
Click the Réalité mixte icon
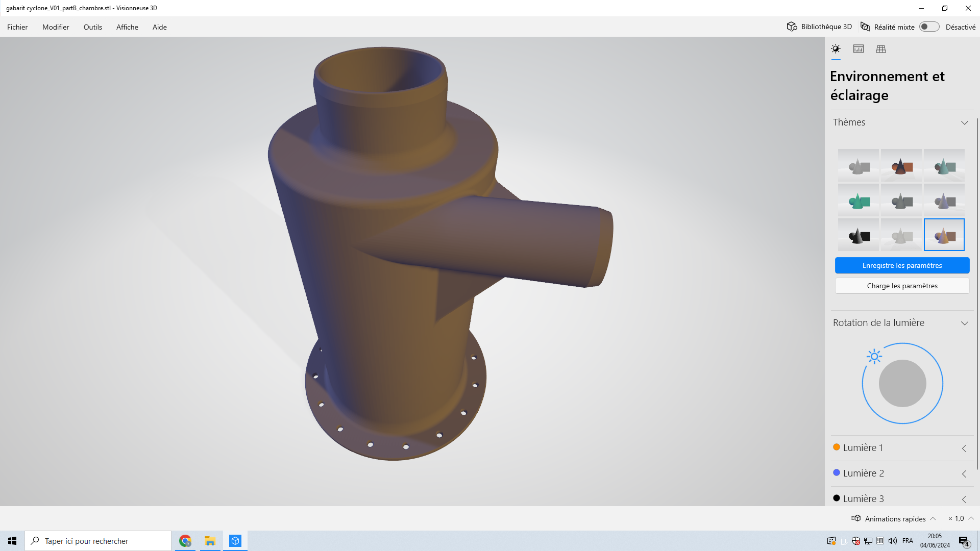coord(865,27)
